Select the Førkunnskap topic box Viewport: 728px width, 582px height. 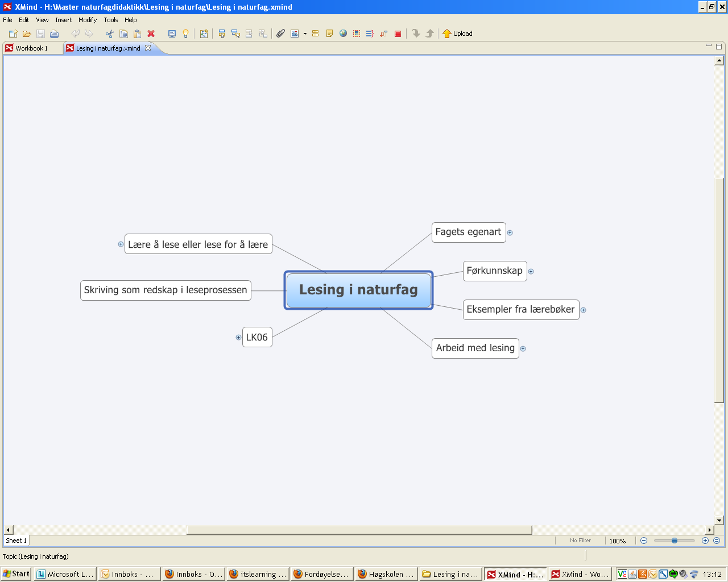(495, 271)
